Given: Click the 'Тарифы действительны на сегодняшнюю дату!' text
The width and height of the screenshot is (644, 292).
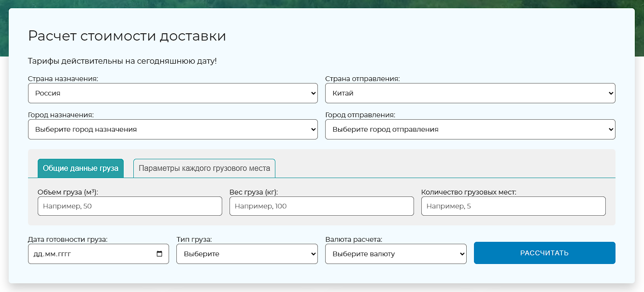Looking at the screenshot, I should 122,61.
